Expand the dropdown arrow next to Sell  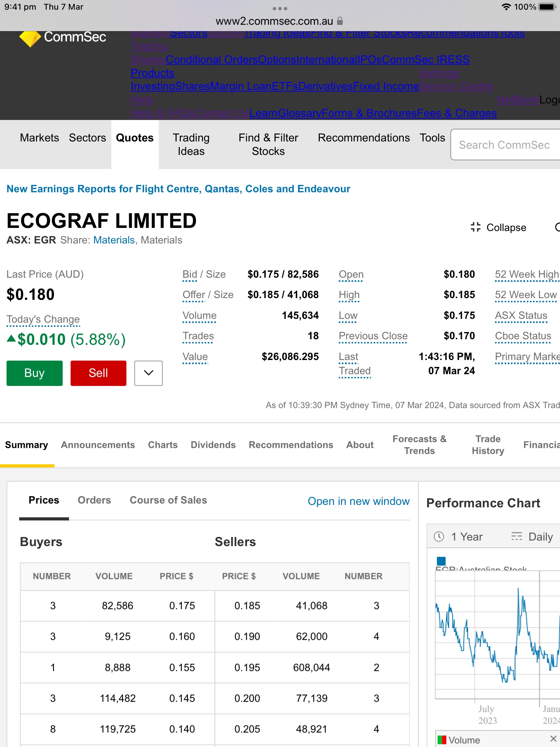point(148,373)
